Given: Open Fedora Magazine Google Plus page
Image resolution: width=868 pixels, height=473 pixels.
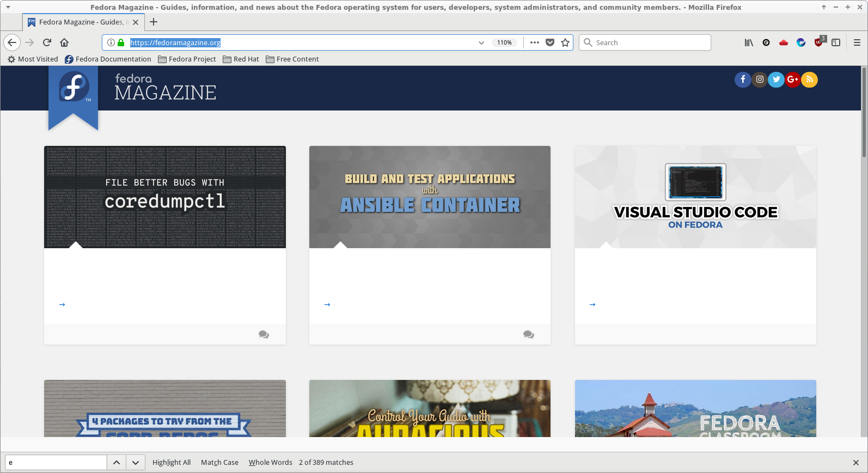Looking at the screenshot, I should [793, 79].
